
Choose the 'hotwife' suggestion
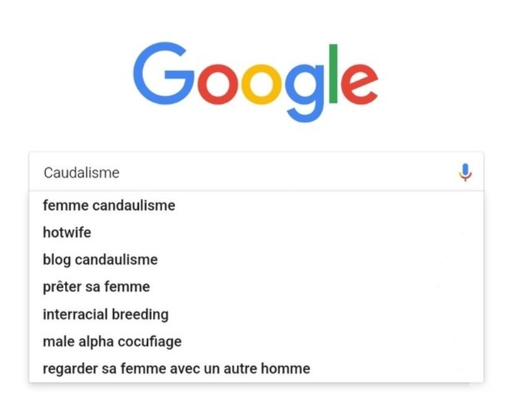pos(67,232)
